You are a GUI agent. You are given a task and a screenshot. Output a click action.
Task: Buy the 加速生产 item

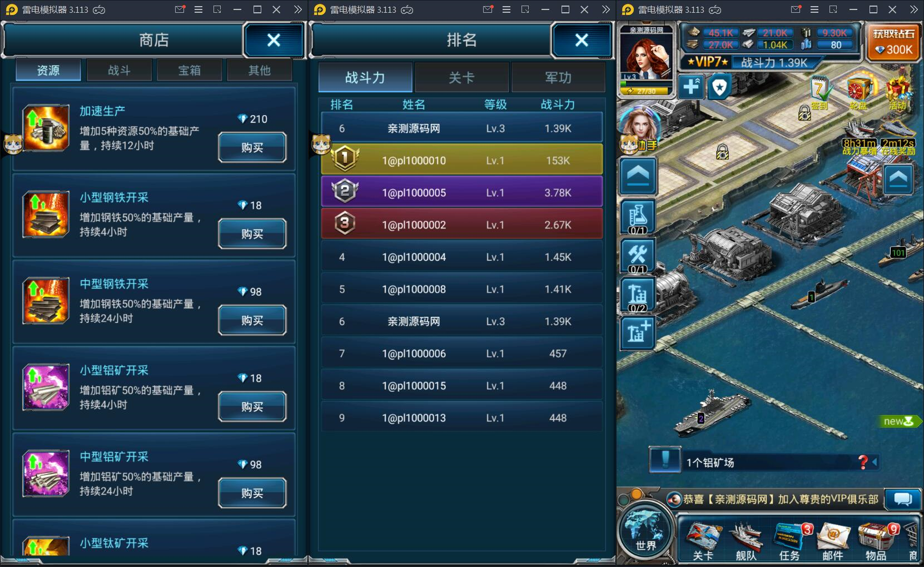coord(252,147)
